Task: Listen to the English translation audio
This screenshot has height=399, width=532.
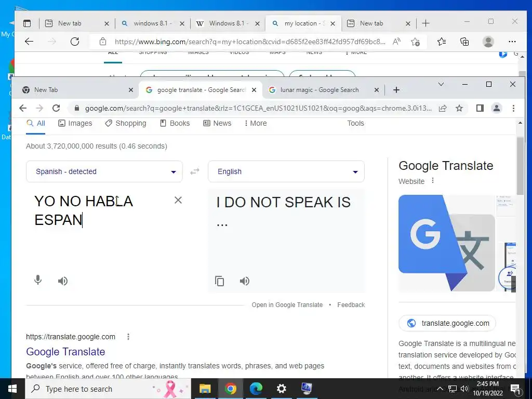Action: point(245,281)
